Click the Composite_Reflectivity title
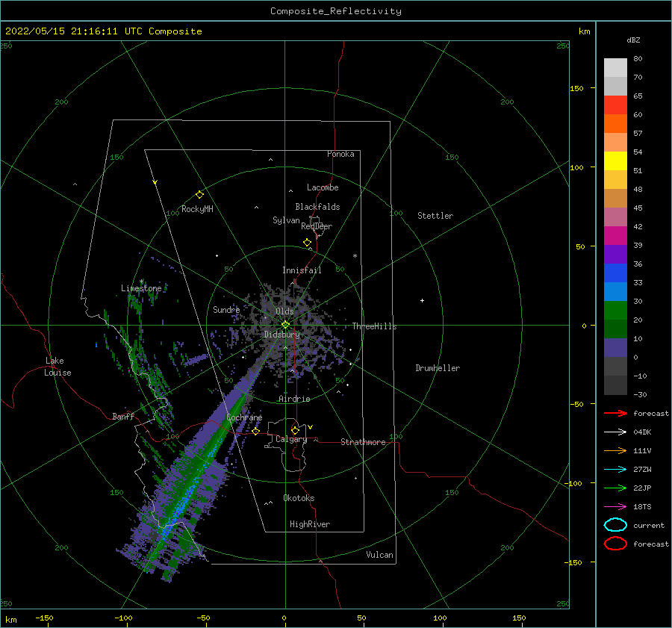 tap(336, 11)
